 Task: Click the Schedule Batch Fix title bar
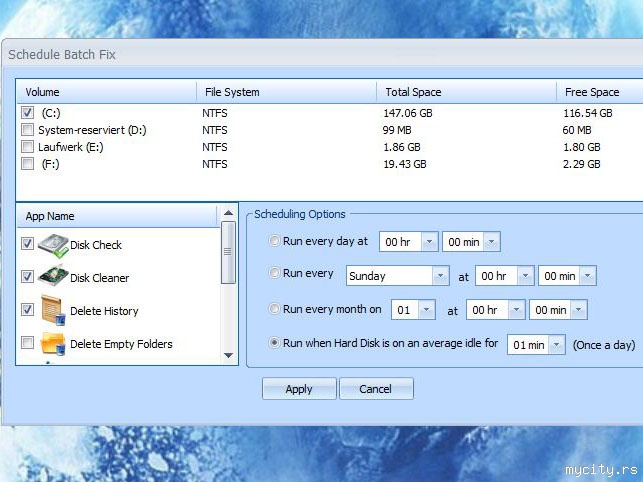324,54
